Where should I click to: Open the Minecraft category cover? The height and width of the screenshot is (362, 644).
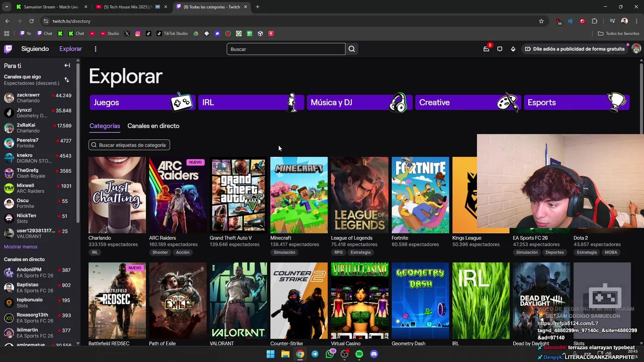pos(299,195)
